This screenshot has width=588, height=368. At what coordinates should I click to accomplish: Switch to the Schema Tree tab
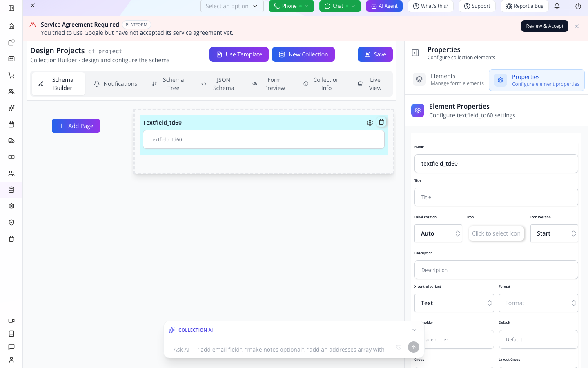(x=168, y=84)
